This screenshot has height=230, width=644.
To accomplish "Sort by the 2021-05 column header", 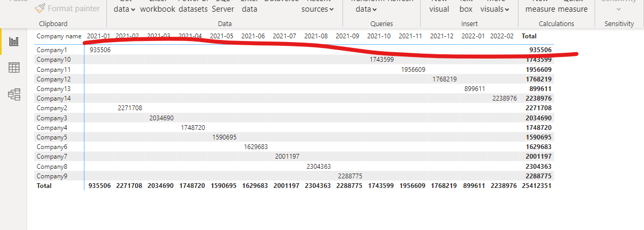I will pyautogui.click(x=222, y=36).
